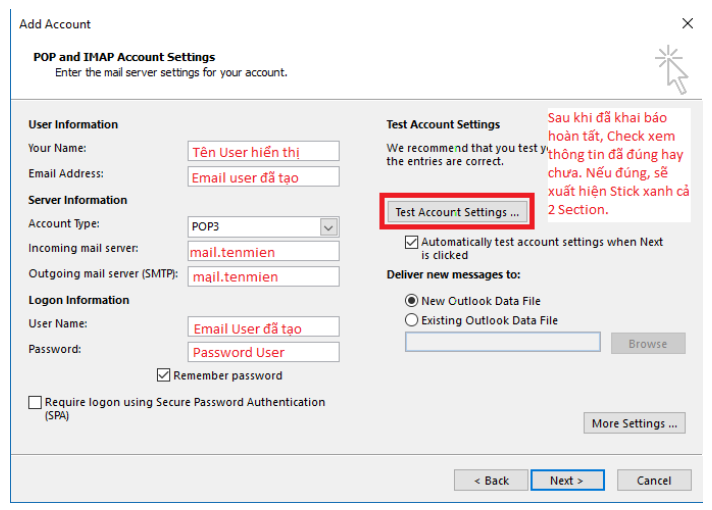Cancel the account setup
Viewport: 712px width, 510px height.
point(654,481)
